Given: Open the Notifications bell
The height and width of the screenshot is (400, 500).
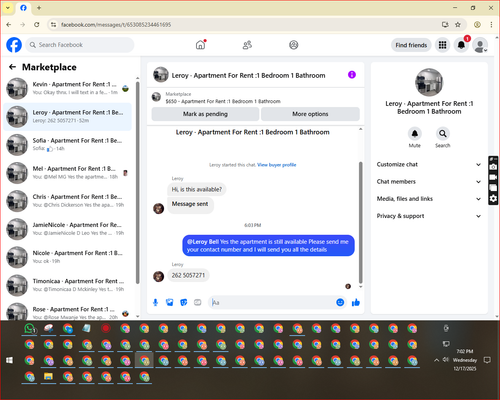Looking at the screenshot, I should click(461, 45).
